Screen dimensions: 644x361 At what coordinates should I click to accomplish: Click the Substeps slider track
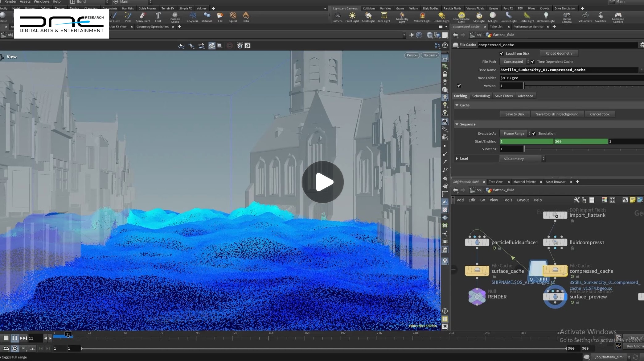[584, 149]
